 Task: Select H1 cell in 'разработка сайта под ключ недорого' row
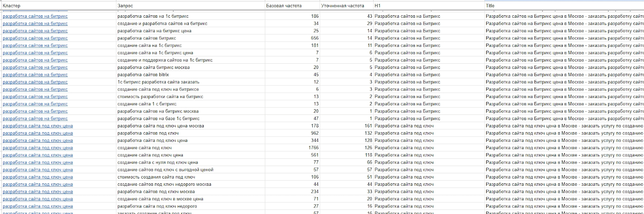point(404,206)
